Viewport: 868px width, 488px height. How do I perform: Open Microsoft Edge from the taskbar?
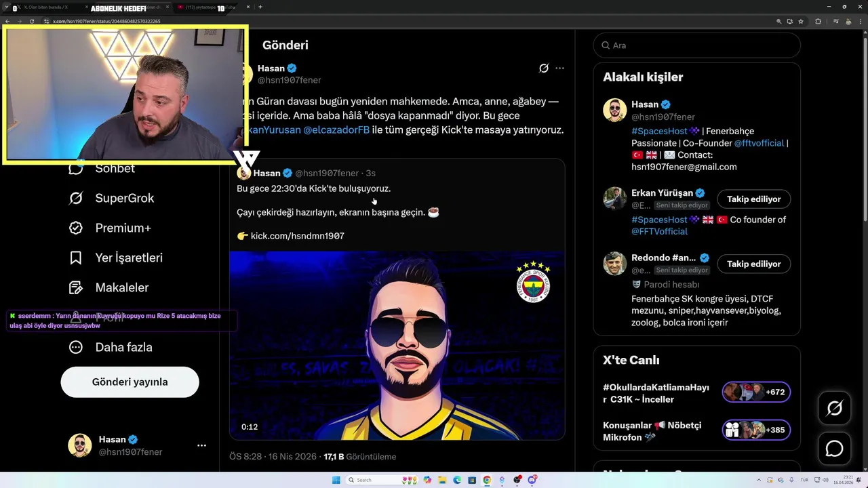point(457,480)
